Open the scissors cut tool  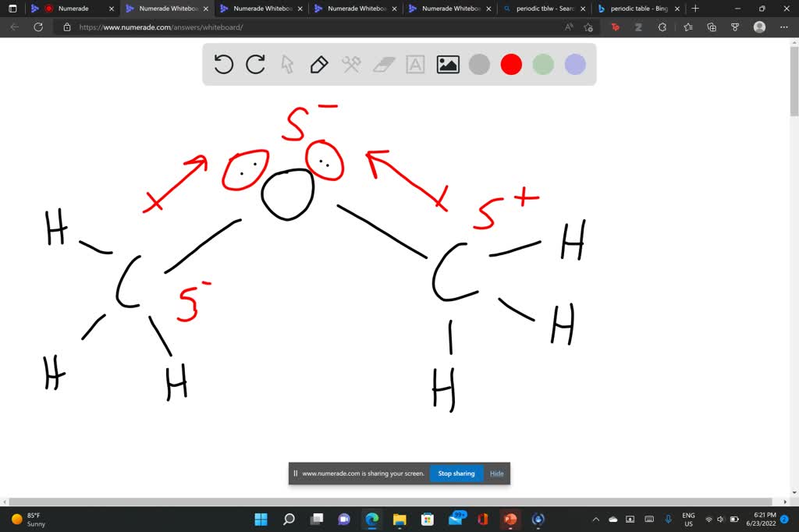(351, 65)
